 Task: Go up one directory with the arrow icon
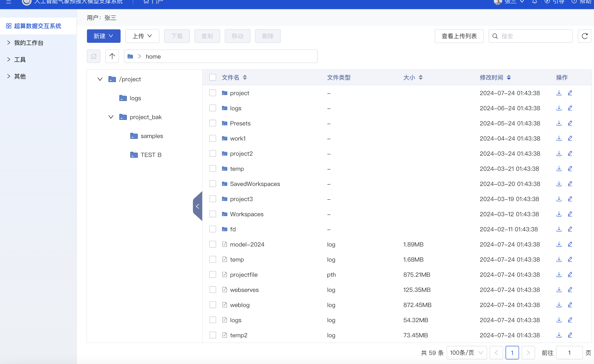click(x=112, y=56)
